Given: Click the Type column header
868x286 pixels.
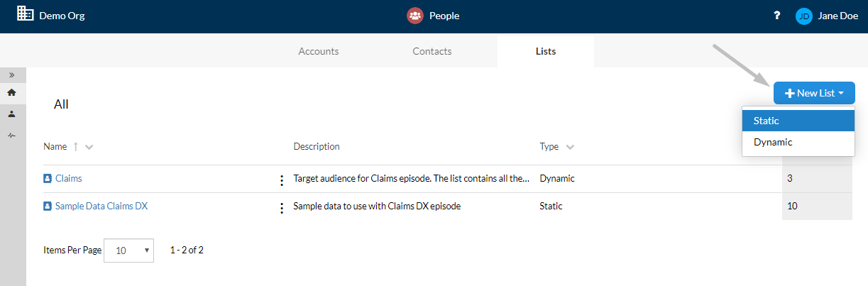Looking at the screenshot, I should [549, 147].
